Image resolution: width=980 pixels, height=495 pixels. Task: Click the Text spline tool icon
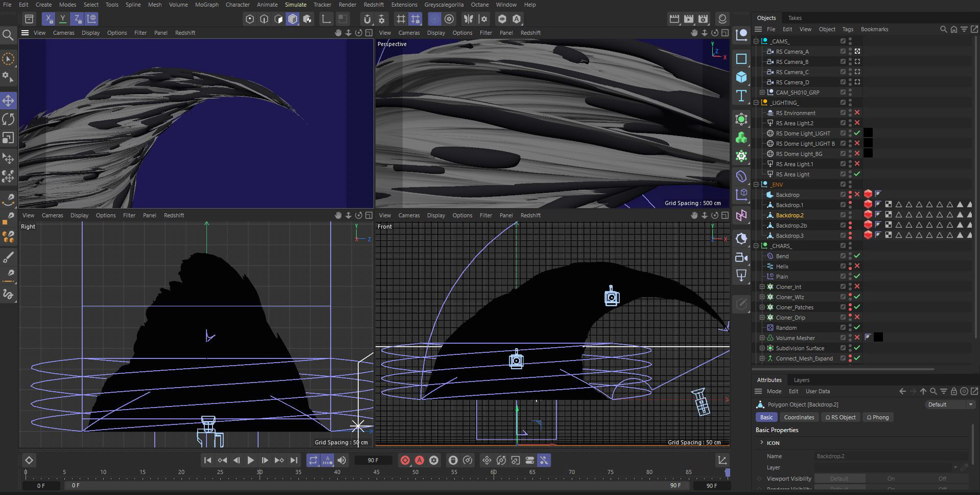point(741,96)
